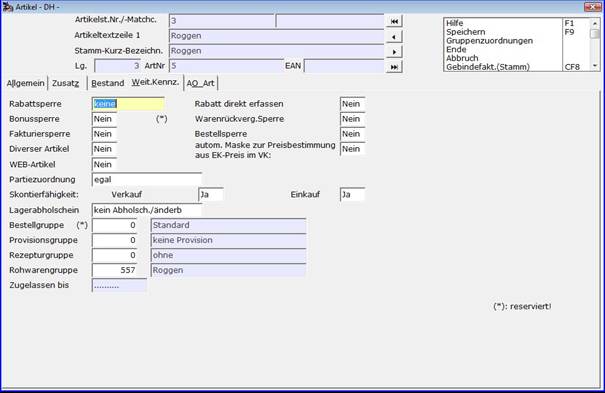Click the Rohwarengruppe field showing 557
605x393 pixels.
[114, 270]
